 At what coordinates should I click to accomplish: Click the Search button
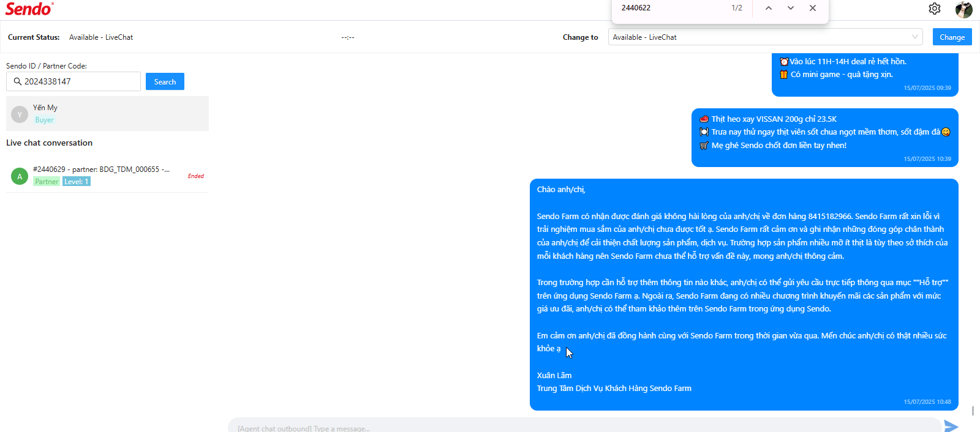[x=165, y=81]
